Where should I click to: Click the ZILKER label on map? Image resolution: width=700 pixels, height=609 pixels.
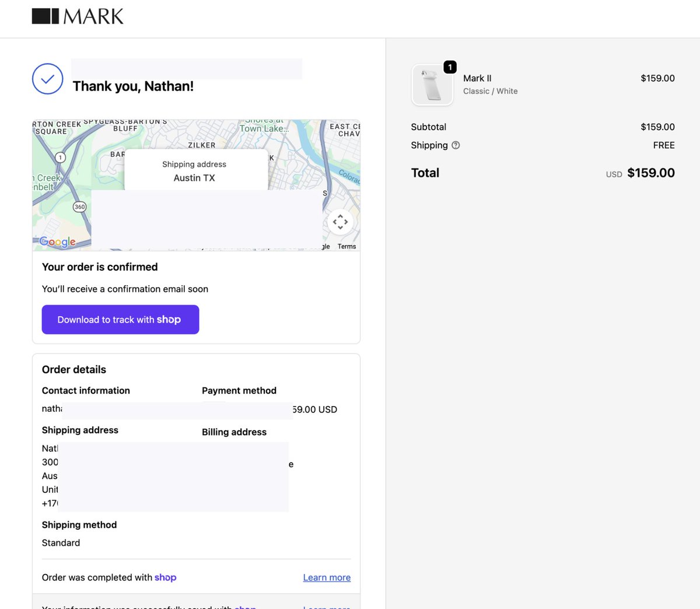click(x=202, y=145)
